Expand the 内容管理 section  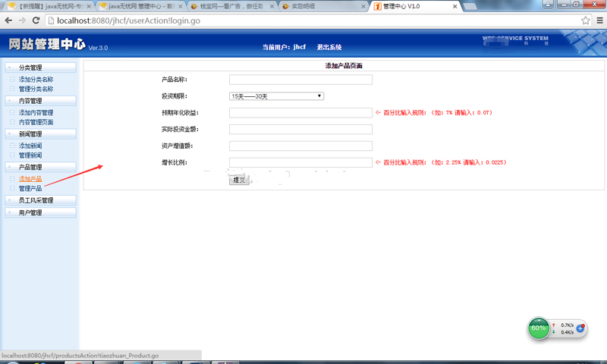coord(40,101)
